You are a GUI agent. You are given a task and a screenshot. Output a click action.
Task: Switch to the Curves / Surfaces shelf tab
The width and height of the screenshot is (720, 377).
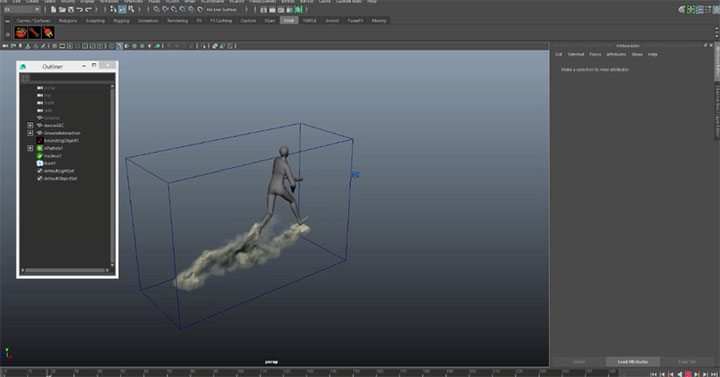click(33, 21)
